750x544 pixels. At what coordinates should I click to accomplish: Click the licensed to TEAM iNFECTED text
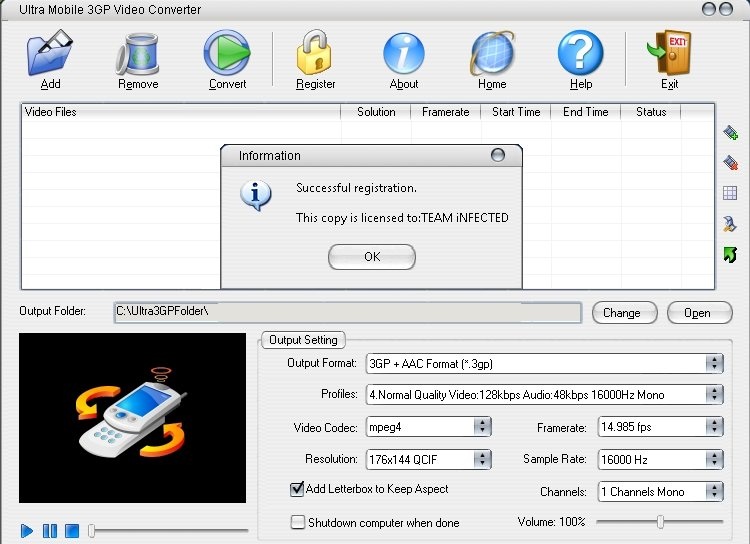(x=402, y=218)
